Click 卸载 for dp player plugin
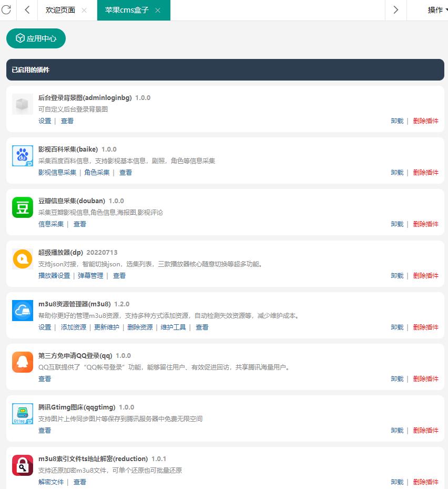 (397, 276)
